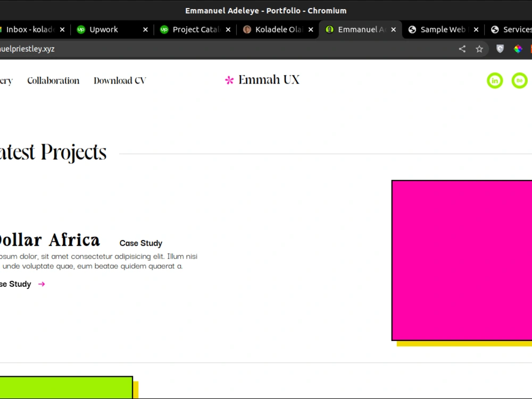Click the Emmanuel tab favicon
This screenshot has height=399, width=532.
[x=329, y=29]
